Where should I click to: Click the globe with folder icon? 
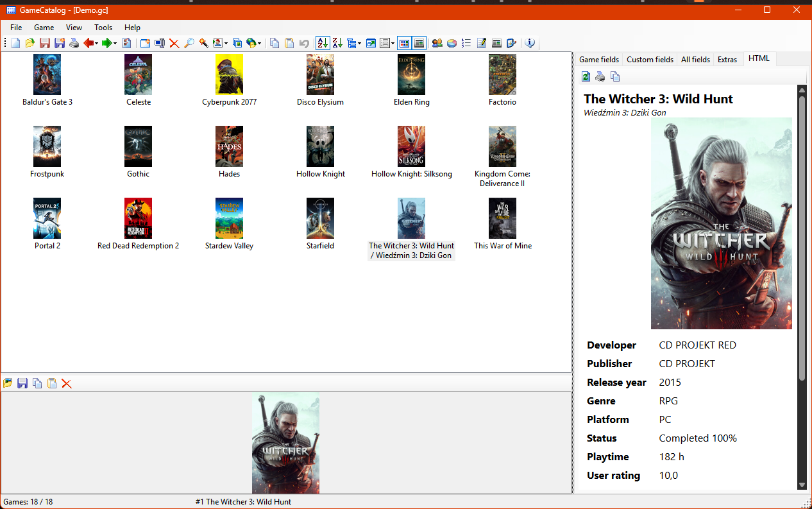pos(251,43)
